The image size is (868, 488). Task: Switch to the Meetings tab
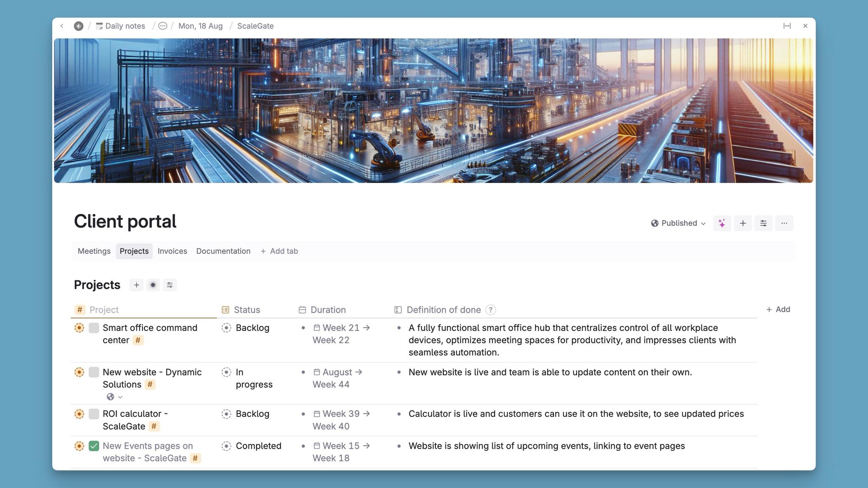[x=94, y=251]
